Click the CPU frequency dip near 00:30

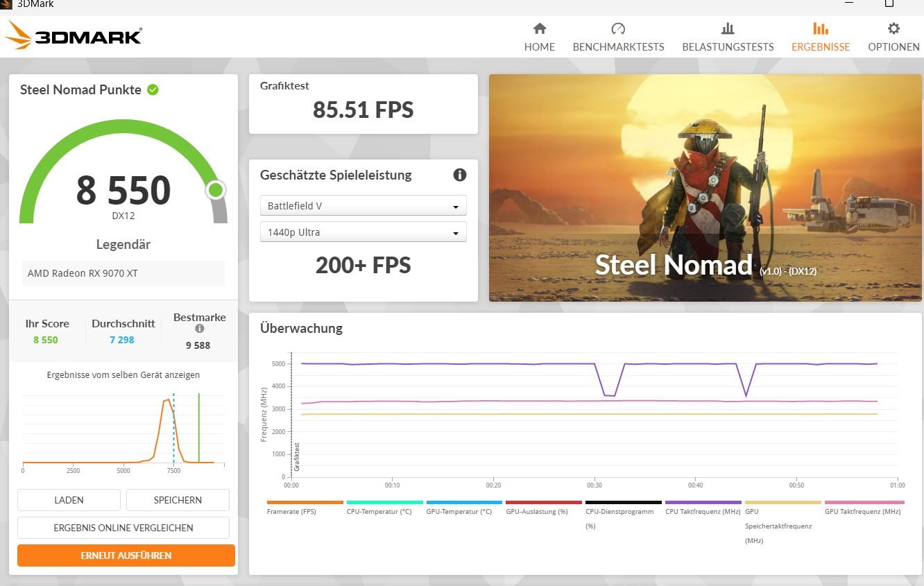[x=610, y=380]
